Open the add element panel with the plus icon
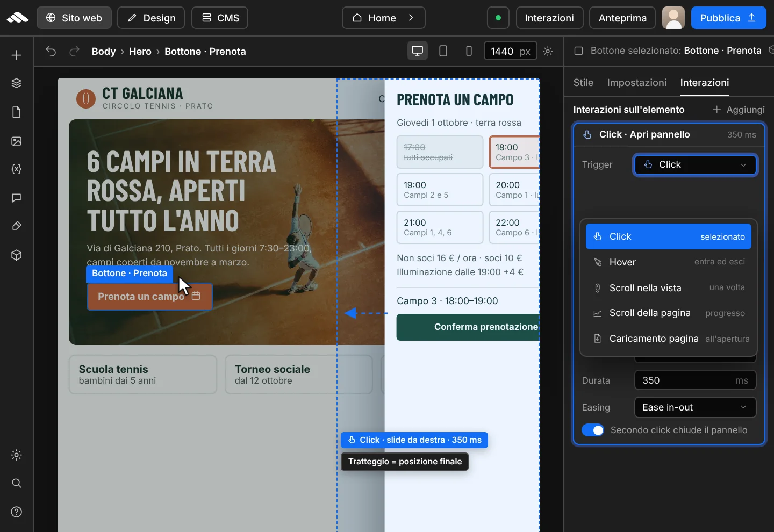The width and height of the screenshot is (774, 532). [17, 55]
